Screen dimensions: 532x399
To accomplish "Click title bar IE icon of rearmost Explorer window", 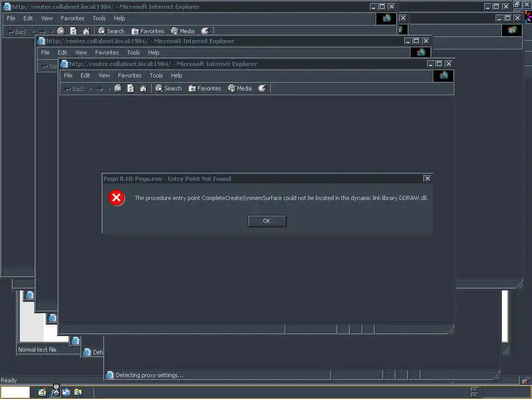I will click(7, 6).
